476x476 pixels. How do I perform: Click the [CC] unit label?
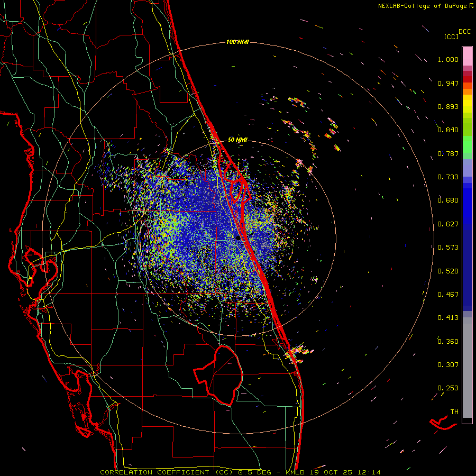pos(451,36)
